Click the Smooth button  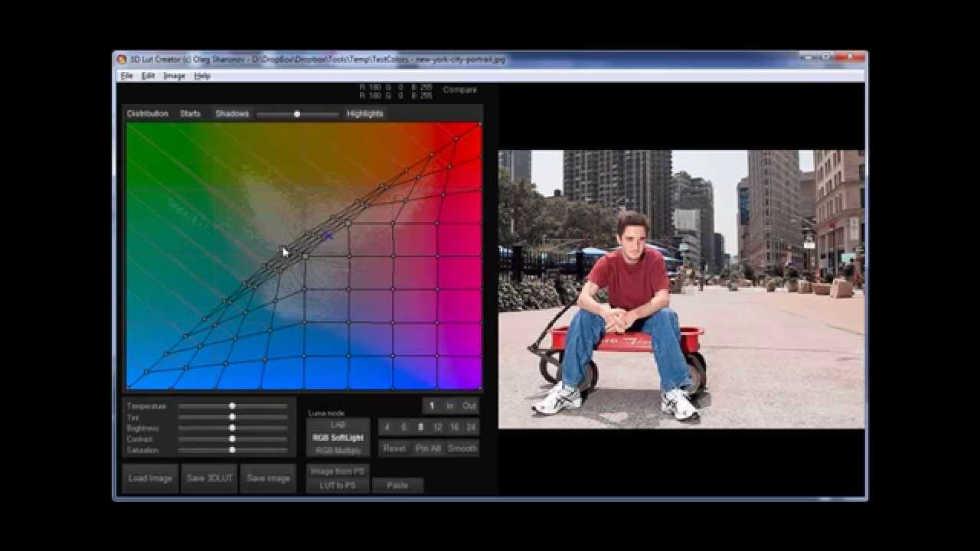(462, 448)
